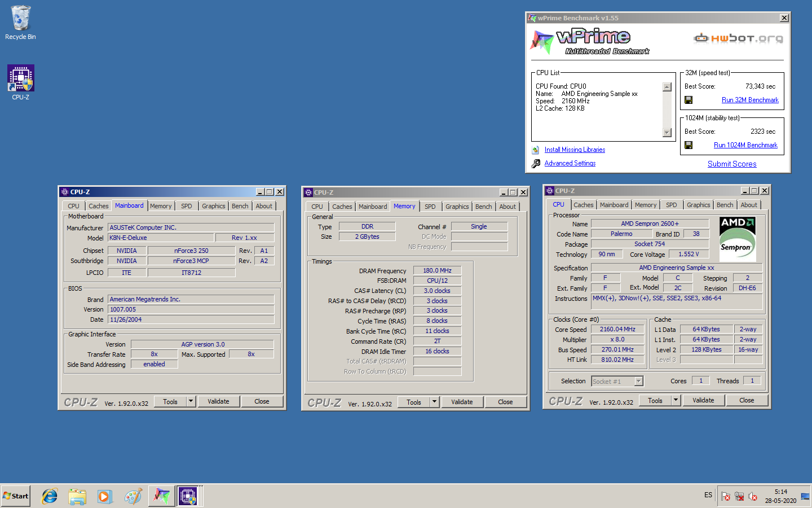Select the memory Size value 2 GBytes
The height and width of the screenshot is (508, 812).
point(367,237)
